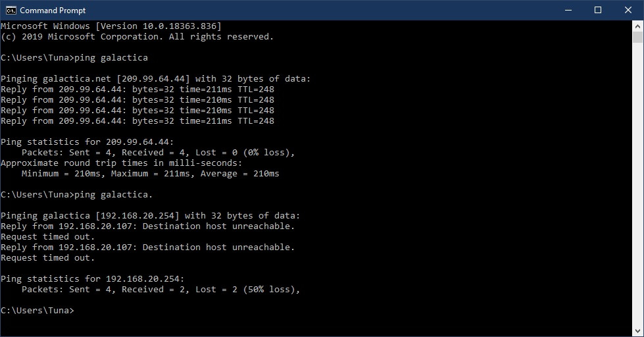Click the first "Request timed out." line
The width and height of the screenshot is (644, 337).
48,237
